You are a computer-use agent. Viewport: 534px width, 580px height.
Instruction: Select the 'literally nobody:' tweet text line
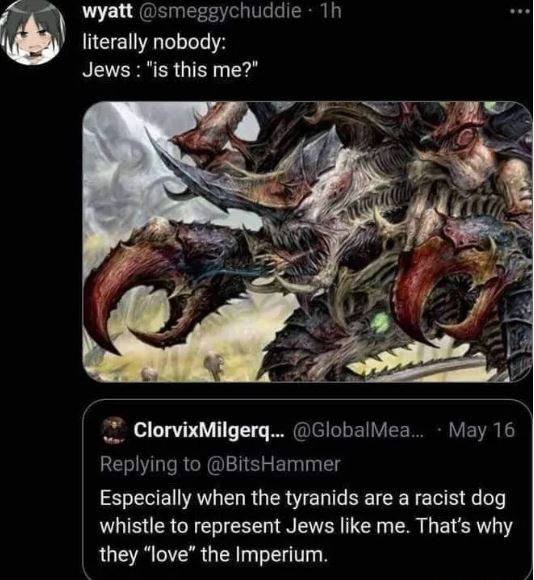tap(154, 42)
